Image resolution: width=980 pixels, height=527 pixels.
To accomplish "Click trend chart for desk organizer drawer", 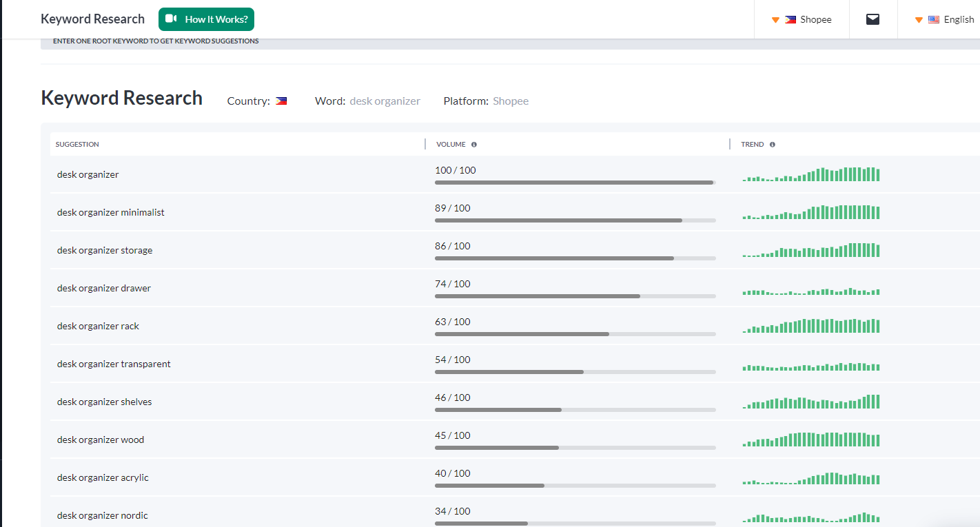I will (x=811, y=291).
